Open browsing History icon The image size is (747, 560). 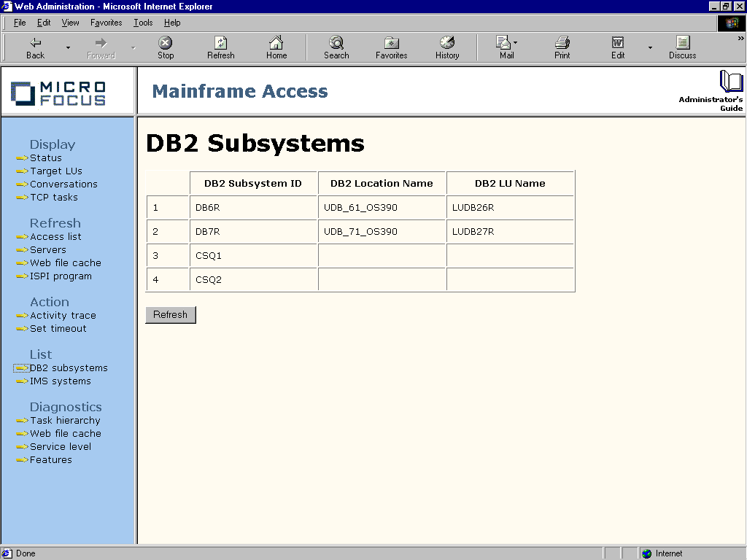point(446,47)
